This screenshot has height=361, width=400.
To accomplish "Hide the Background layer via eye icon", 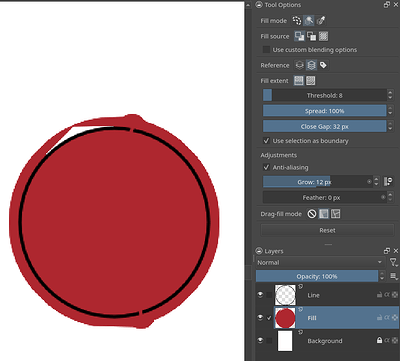I will tap(261, 341).
